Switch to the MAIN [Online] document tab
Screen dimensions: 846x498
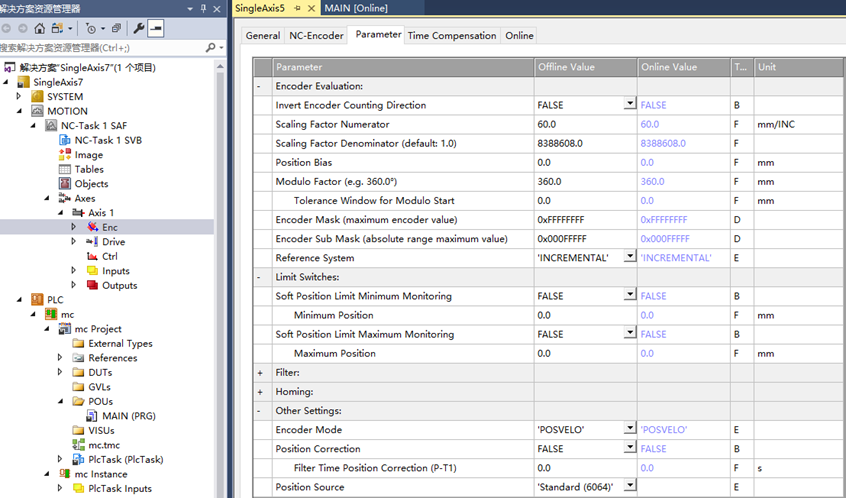click(356, 8)
